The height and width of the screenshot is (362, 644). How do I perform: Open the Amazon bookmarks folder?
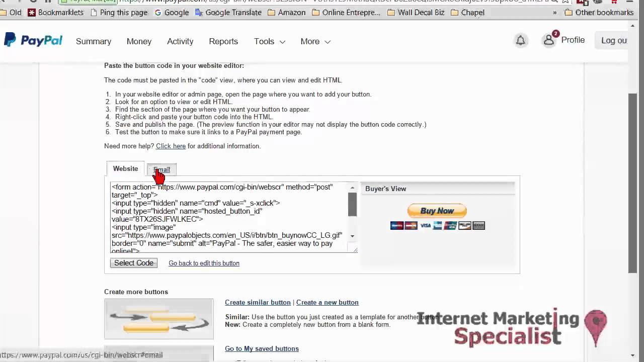286,12
